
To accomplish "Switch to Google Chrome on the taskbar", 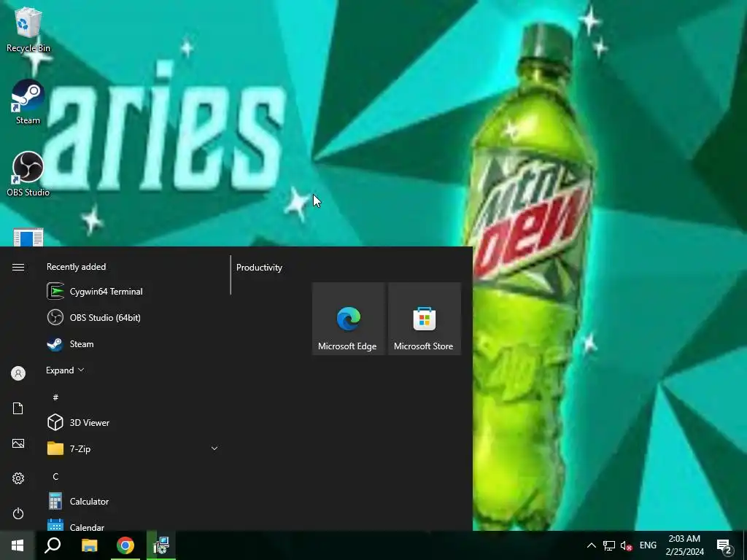I will pos(125,545).
